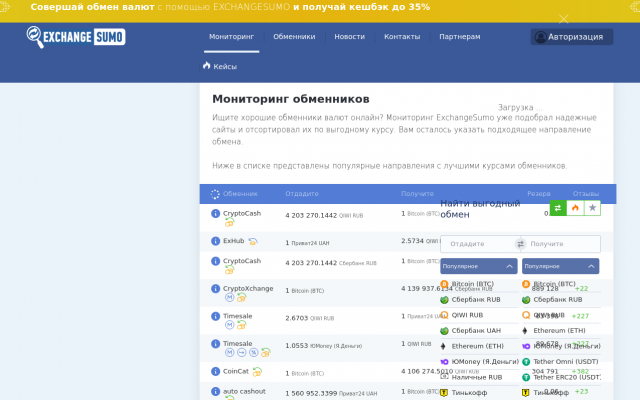The height and width of the screenshot is (400, 640).
Task: Open the Контакты menu item
Action: pos(402,37)
